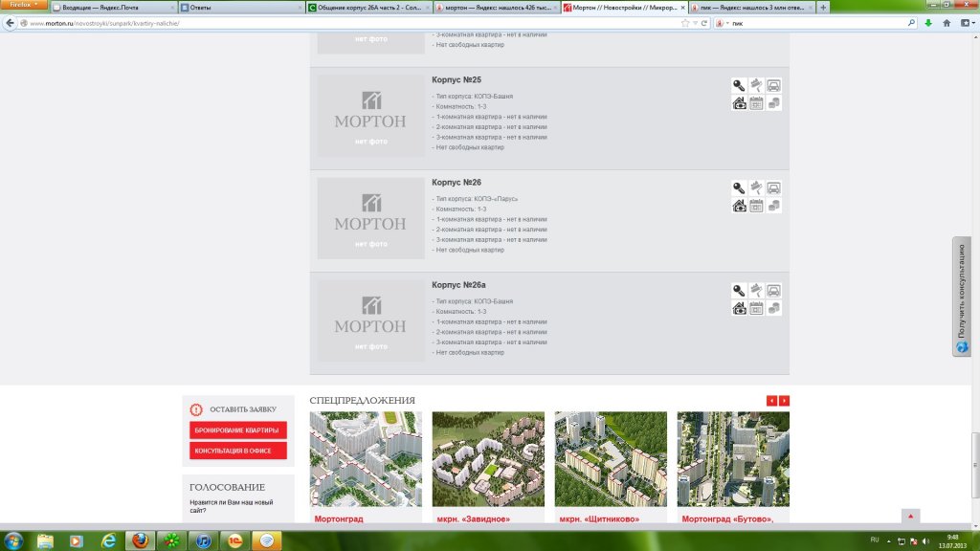Viewport: 980px width, 551px height.
Task: Open the downloads arrow in the browser toolbar
Action: click(x=928, y=23)
